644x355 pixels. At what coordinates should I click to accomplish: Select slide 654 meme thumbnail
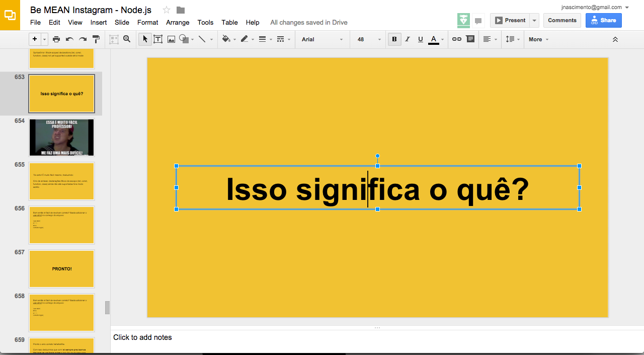[62, 137]
